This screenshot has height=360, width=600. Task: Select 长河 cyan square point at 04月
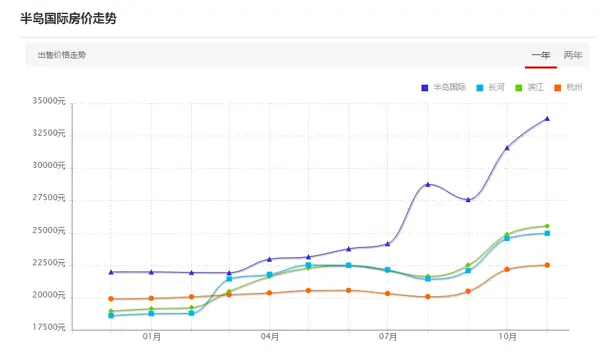click(269, 275)
